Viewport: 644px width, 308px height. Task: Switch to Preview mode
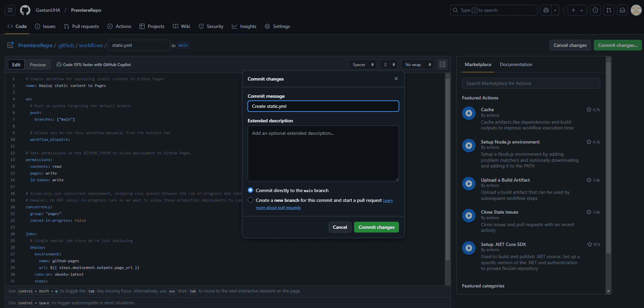(x=38, y=65)
